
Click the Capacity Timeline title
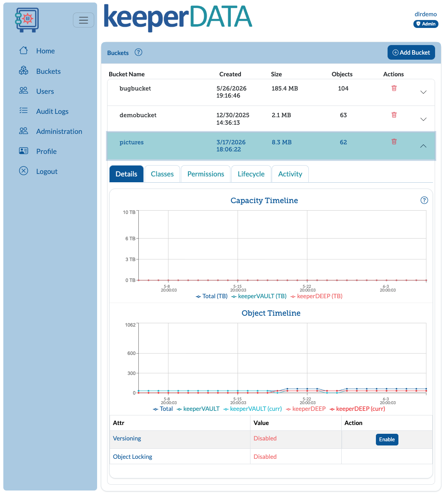264,201
